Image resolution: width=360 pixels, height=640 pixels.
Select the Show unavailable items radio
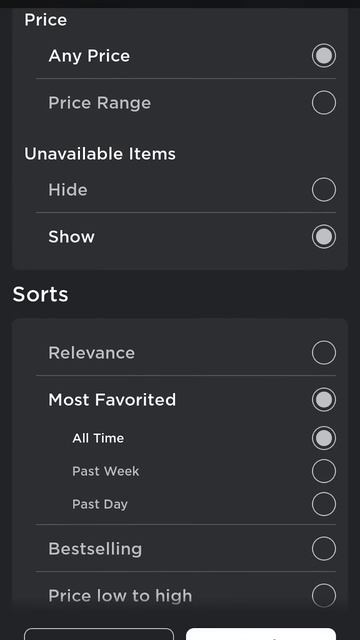[324, 237]
